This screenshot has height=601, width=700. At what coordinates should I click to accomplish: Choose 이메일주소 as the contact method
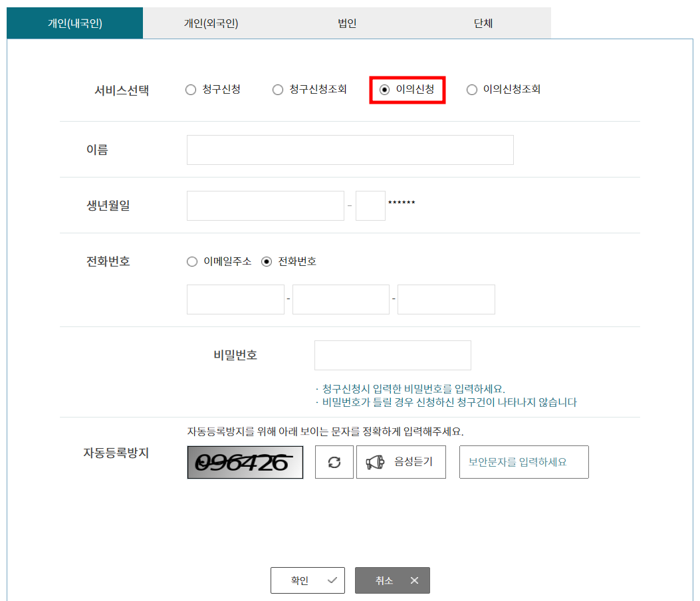point(191,261)
